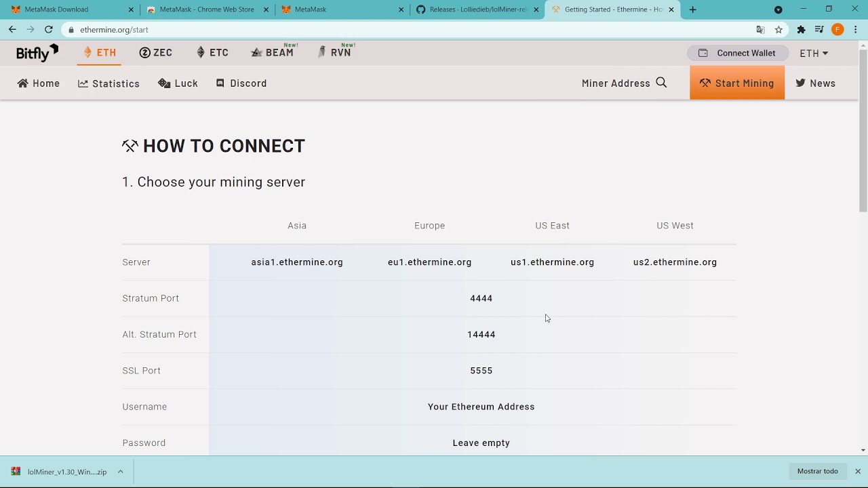Click the Alt. Stratum Port value 14444

[481, 334]
